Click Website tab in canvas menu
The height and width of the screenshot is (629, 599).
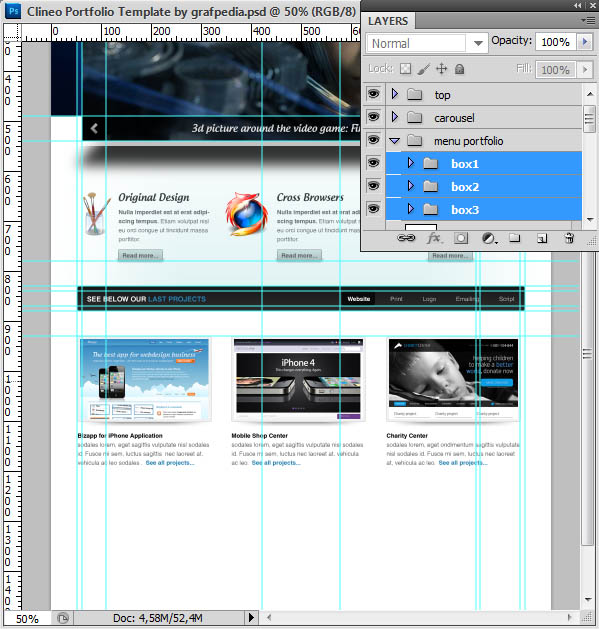tap(359, 299)
